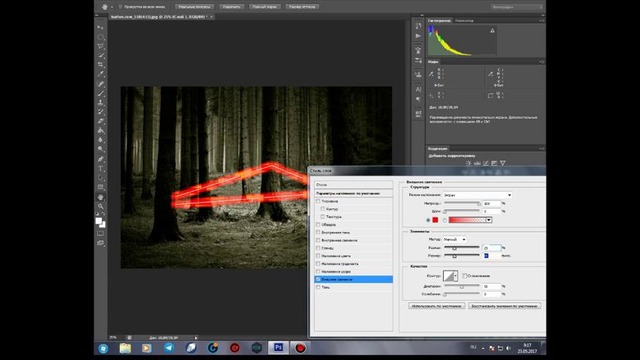Select the Eraser tool
Image resolution: width=640 pixels, height=360 pixels.
pyautogui.click(x=100, y=121)
